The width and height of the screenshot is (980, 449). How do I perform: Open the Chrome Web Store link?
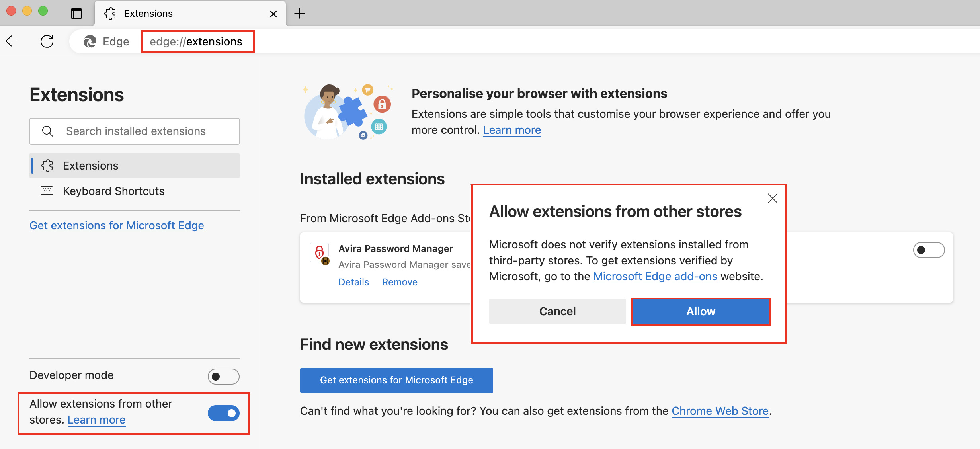720,411
